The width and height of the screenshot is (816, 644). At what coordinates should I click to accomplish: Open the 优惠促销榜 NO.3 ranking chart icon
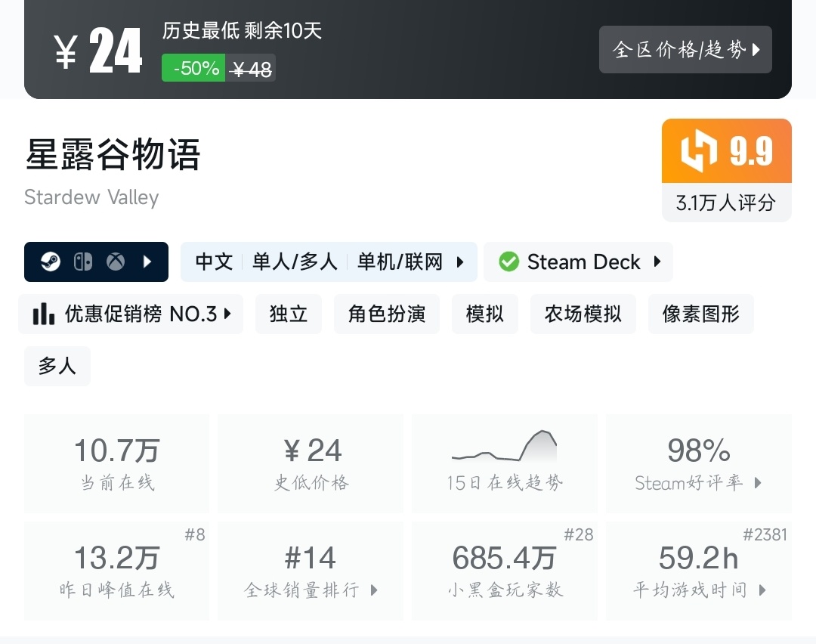click(44, 314)
